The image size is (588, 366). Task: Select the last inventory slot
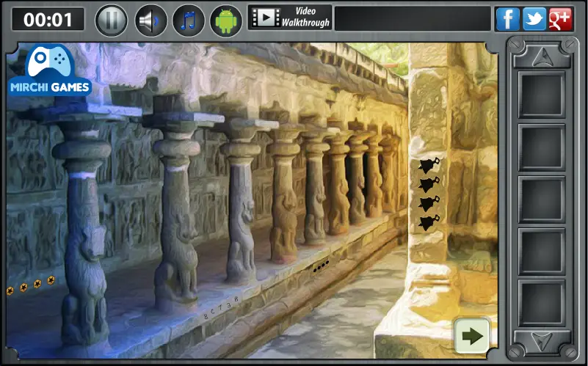542,303
